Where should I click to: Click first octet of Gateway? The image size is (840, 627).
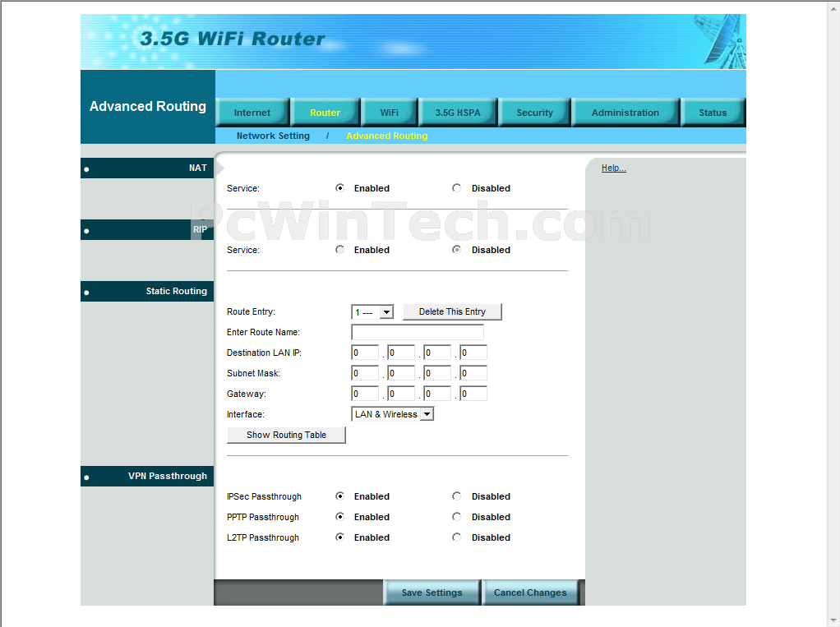click(365, 394)
